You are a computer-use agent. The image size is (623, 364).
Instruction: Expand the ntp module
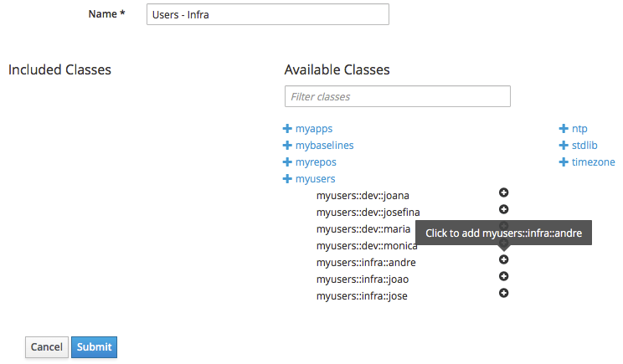click(574, 129)
